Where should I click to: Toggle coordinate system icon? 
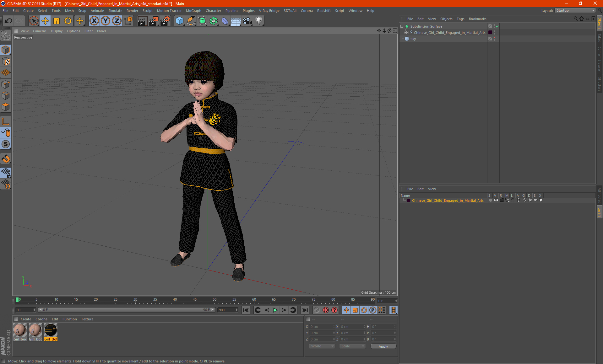[x=128, y=21]
